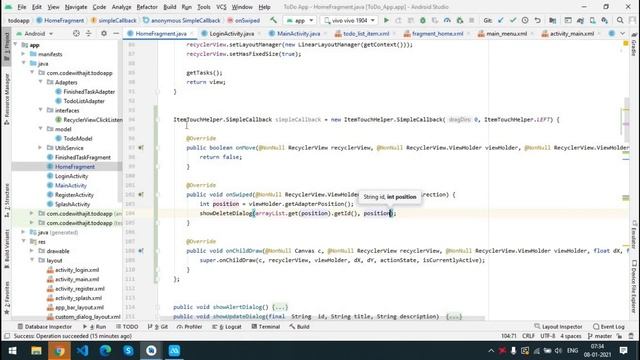
Task: Hide the Project panel using the minus icon
Action: [116, 33]
